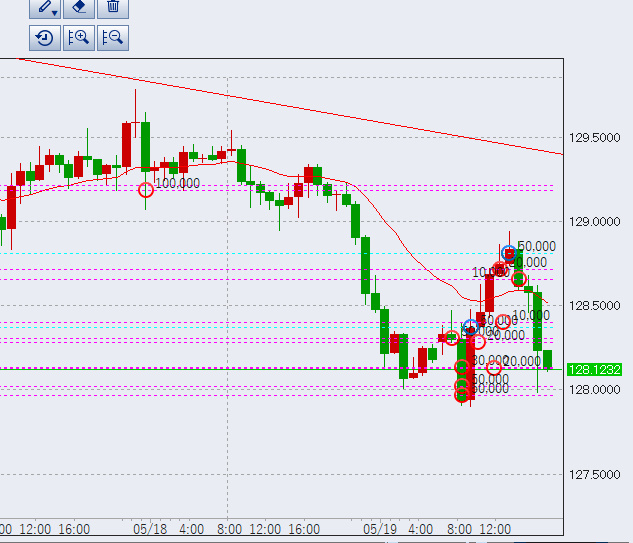
Task: Zoom in on the price scale
Action: tap(78, 38)
